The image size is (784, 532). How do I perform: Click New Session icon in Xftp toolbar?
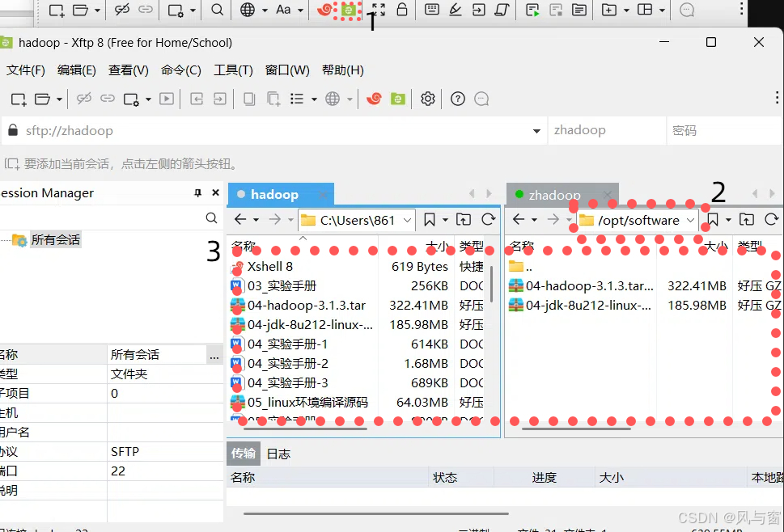tap(19, 99)
